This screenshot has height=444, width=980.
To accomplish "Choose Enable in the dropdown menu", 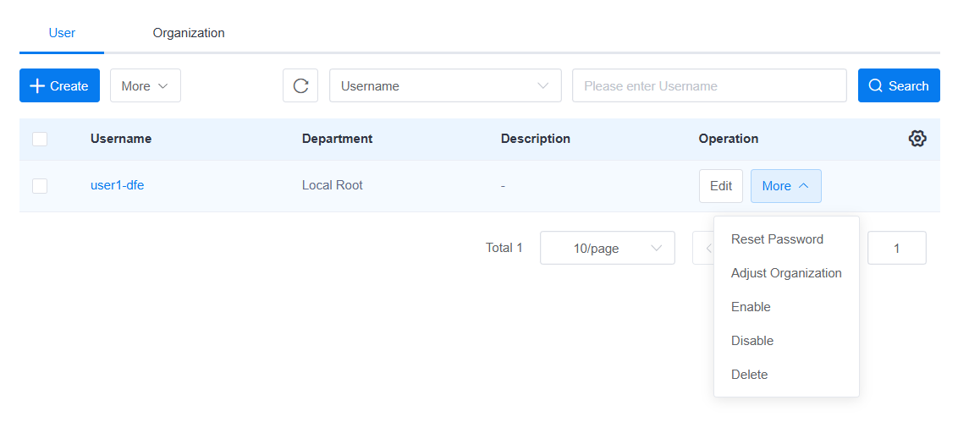I will click(751, 307).
